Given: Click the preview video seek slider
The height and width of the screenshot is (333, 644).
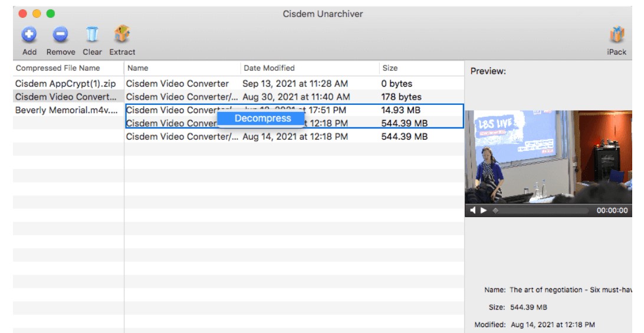Looking at the screenshot, I should click(540, 210).
